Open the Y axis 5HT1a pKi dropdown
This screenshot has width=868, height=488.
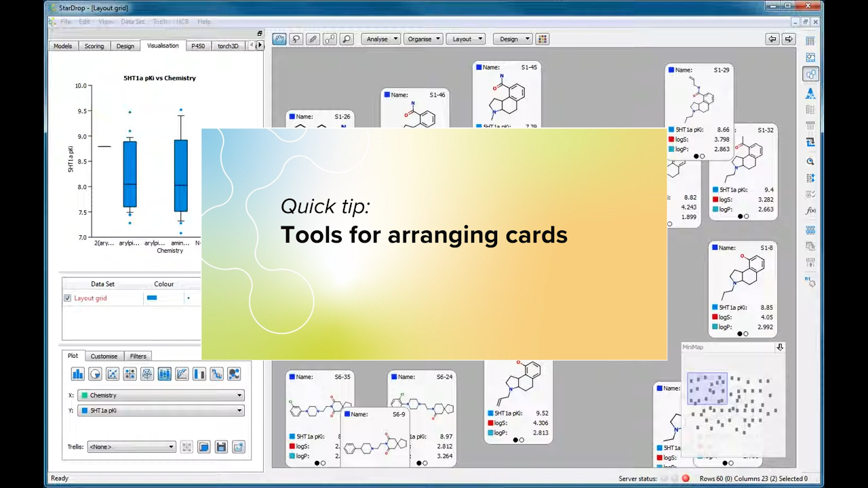(161, 411)
